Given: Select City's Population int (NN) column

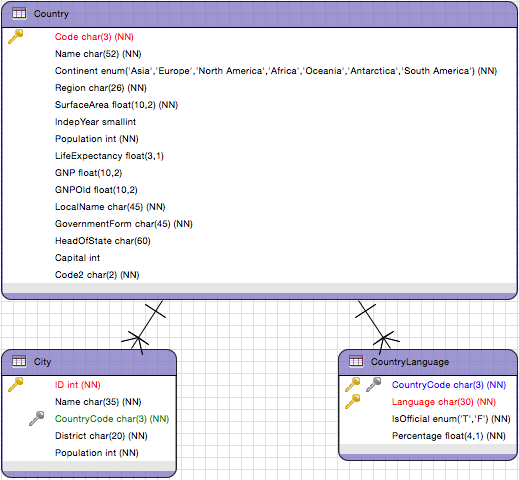Looking at the screenshot, I should 97,453.
